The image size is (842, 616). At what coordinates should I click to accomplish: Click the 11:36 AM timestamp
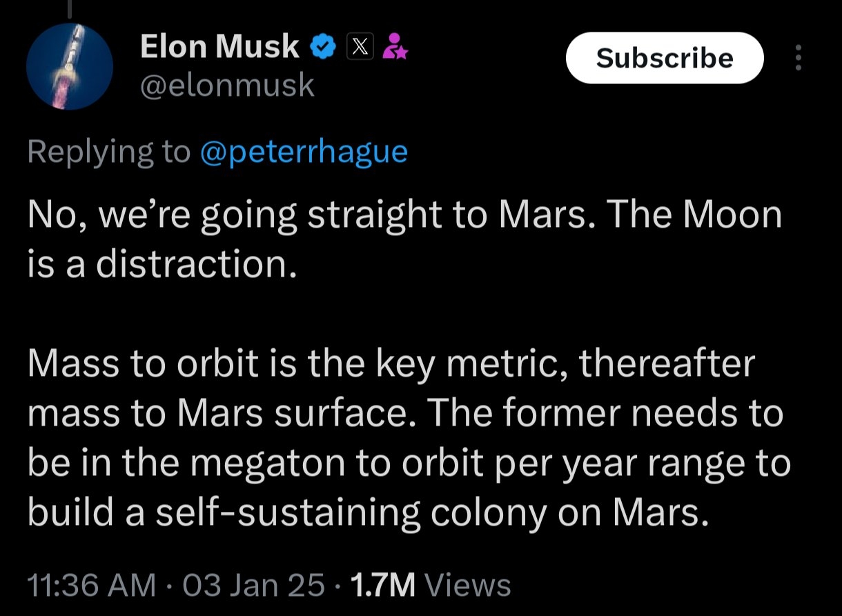(91, 585)
